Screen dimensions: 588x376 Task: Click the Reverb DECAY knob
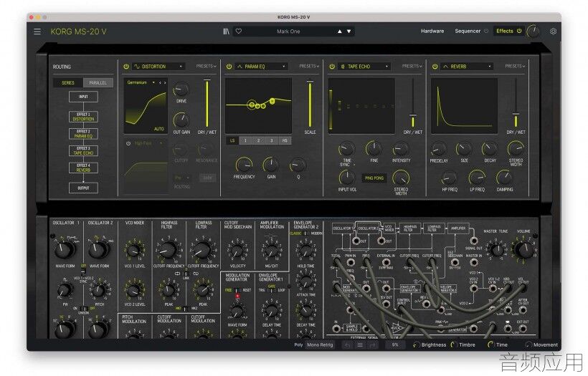click(x=489, y=150)
